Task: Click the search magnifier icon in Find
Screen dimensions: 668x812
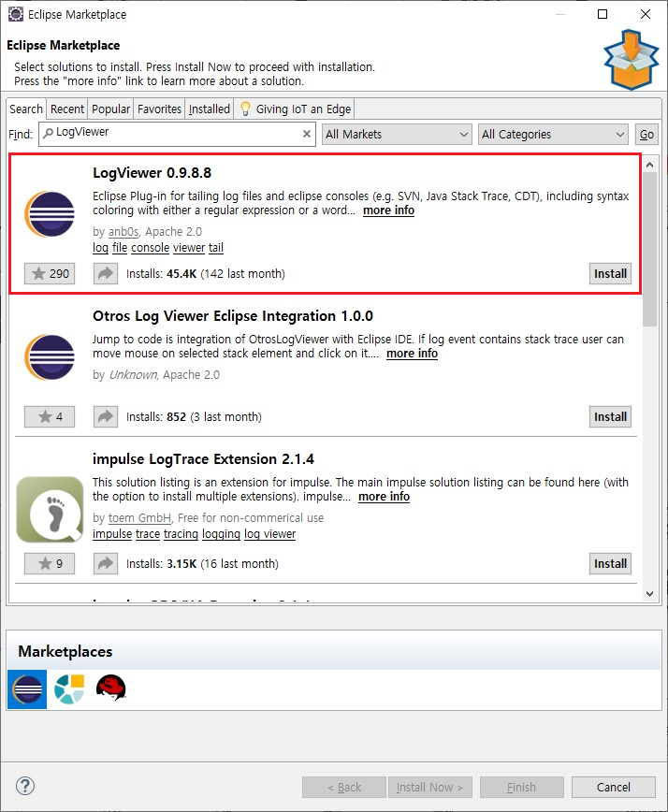Action: pos(48,133)
